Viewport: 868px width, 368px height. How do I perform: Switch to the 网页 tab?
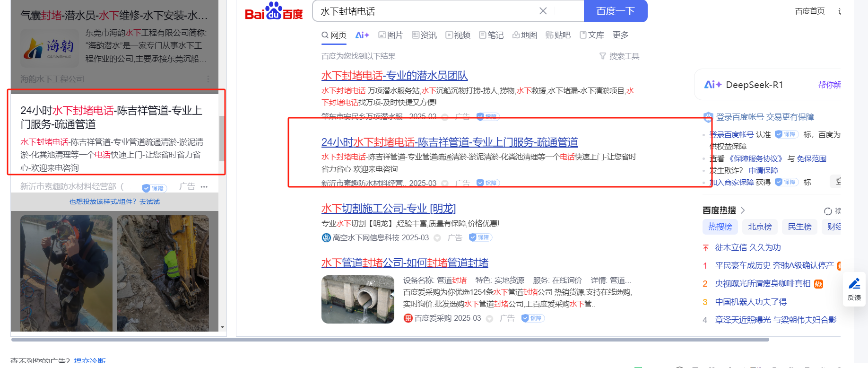tap(334, 35)
